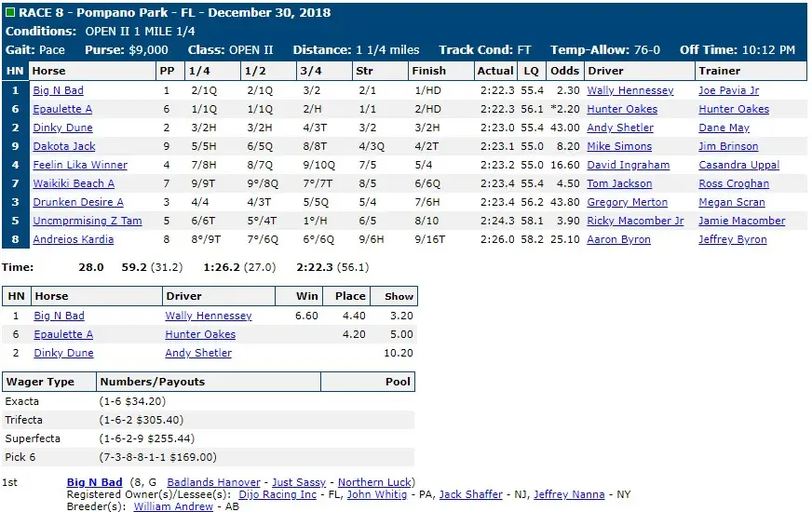Open Big N Bad in the payouts table

(59, 316)
